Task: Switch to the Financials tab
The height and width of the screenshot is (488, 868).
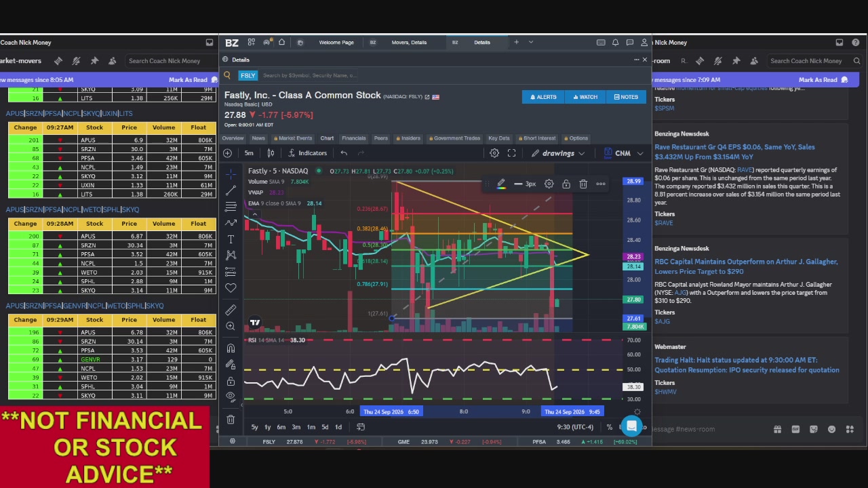Action: click(354, 138)
